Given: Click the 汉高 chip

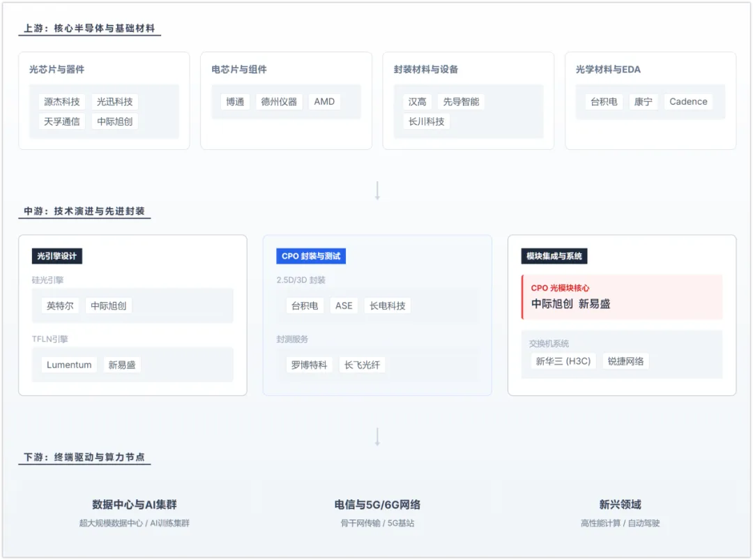Looking at the screenshot, I should tap(418, 102).
